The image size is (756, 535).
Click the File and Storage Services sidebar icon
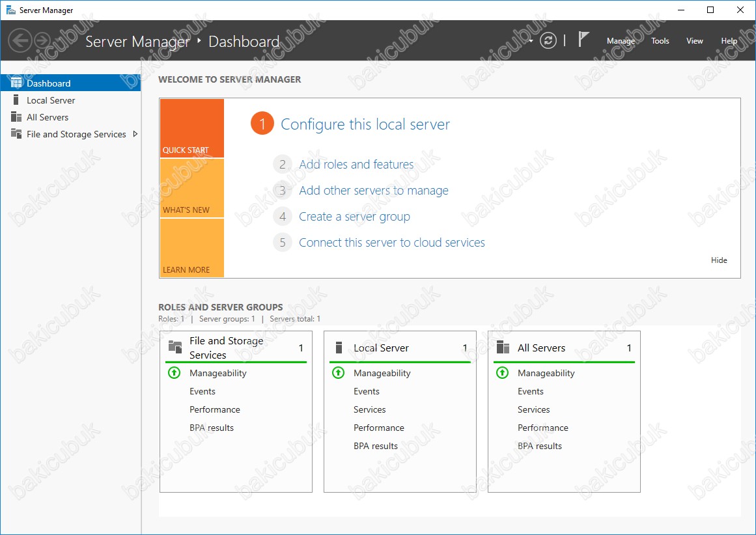point(16,133)
